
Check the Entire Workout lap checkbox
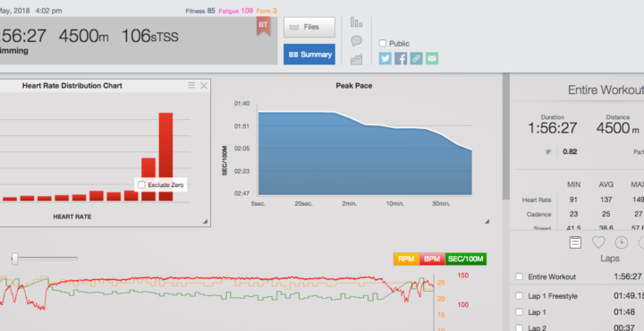click(x=519, y=276)
